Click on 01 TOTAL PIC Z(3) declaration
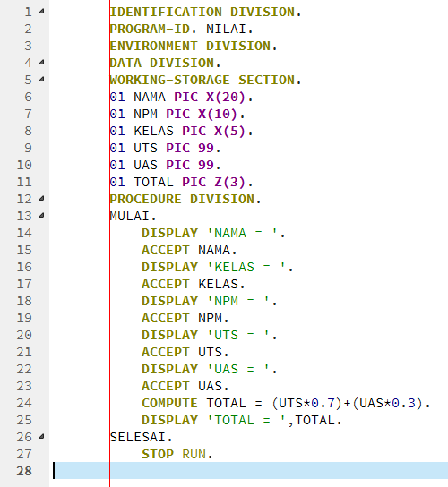Viewport: 448px width, 487px height. coord(182,182)
